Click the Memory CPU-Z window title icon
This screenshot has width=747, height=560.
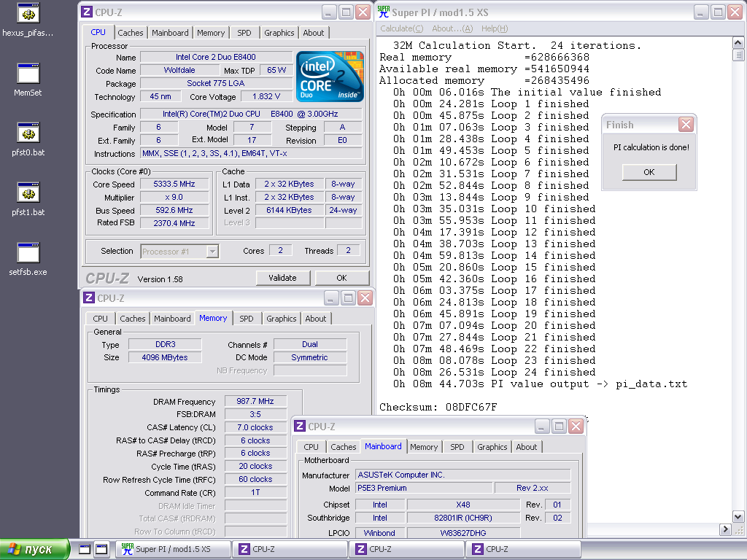[88, 298]
